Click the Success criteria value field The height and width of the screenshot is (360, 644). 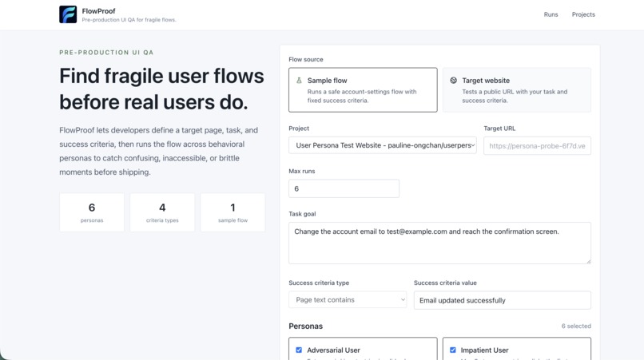503,300
